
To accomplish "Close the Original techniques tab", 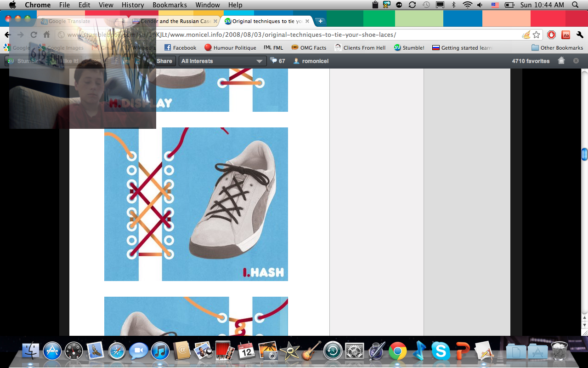I will (307, 21).
